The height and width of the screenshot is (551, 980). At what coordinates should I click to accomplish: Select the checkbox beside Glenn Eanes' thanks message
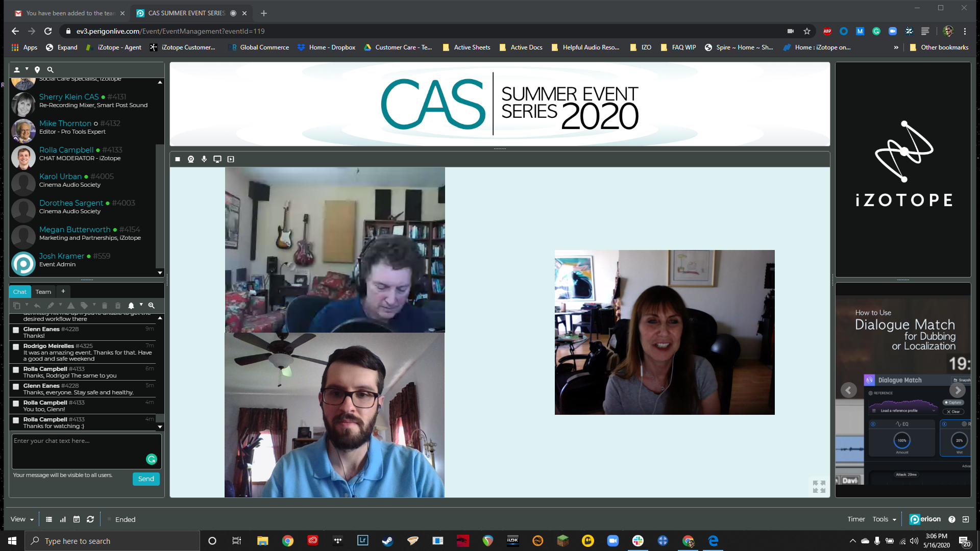point(16,330)
